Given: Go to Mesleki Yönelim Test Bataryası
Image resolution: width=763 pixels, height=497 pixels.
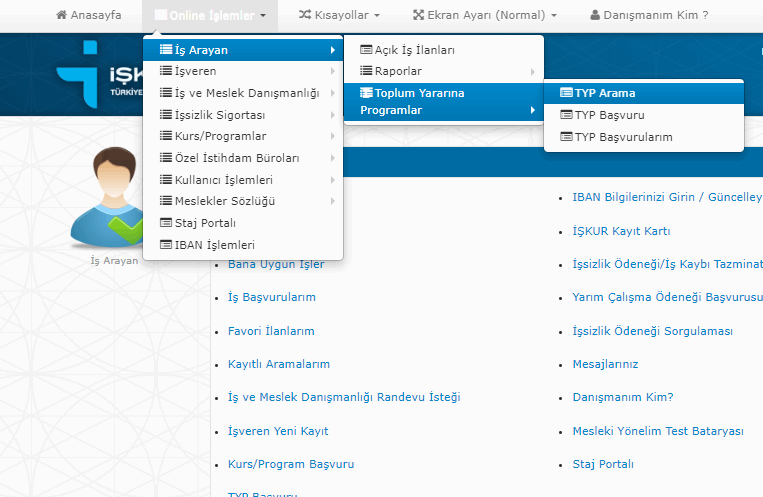Looking at the screenshot, I should tap(658, 431).
